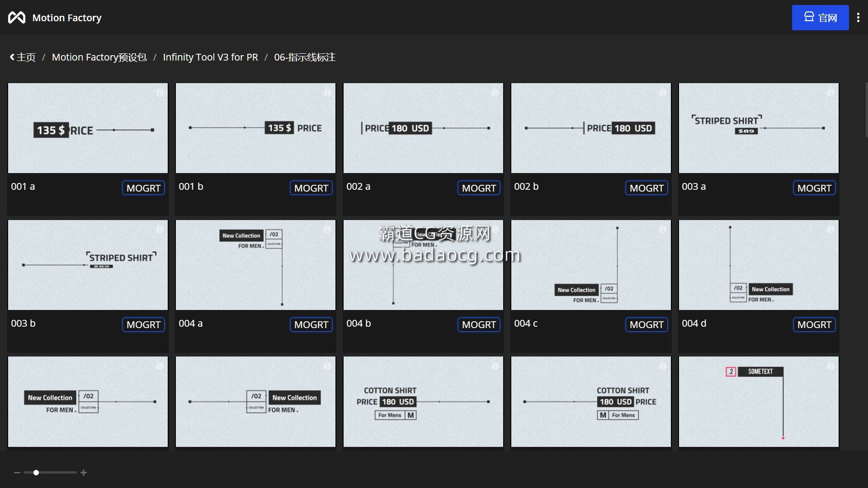Viewport: 868px width, 488px height.
Task: Select the 002 b PRICE 180 USD thumbnail
Action: (x=591, y=128)
